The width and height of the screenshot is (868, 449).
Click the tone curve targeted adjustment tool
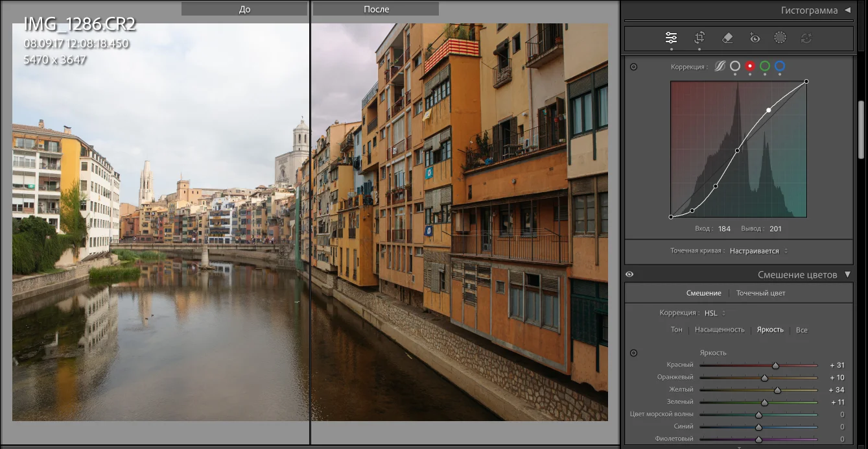634,66
